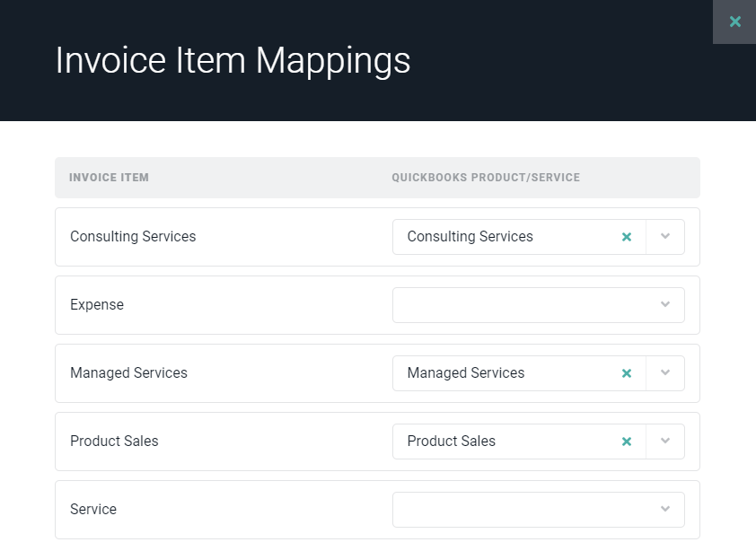Screen dimensions: 756x551
Task: Click the empty Expense mapping field
Action: coord(521,305)
